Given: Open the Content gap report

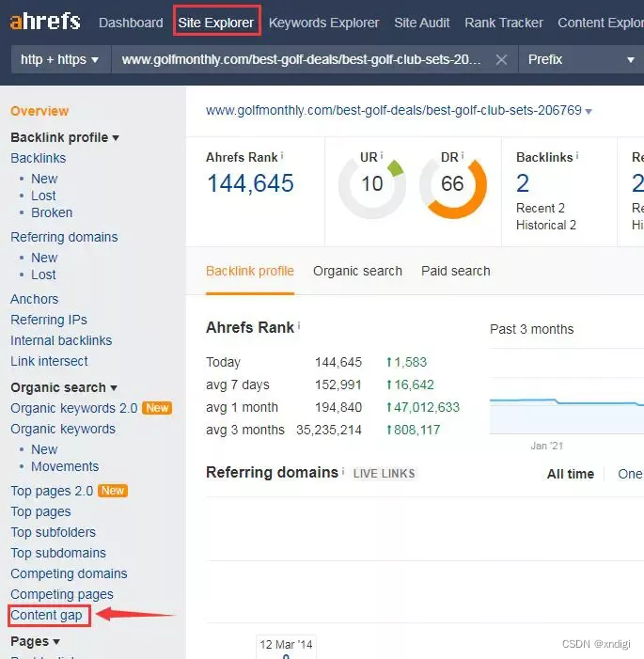Looking at the screenshot, I should 46,615.
